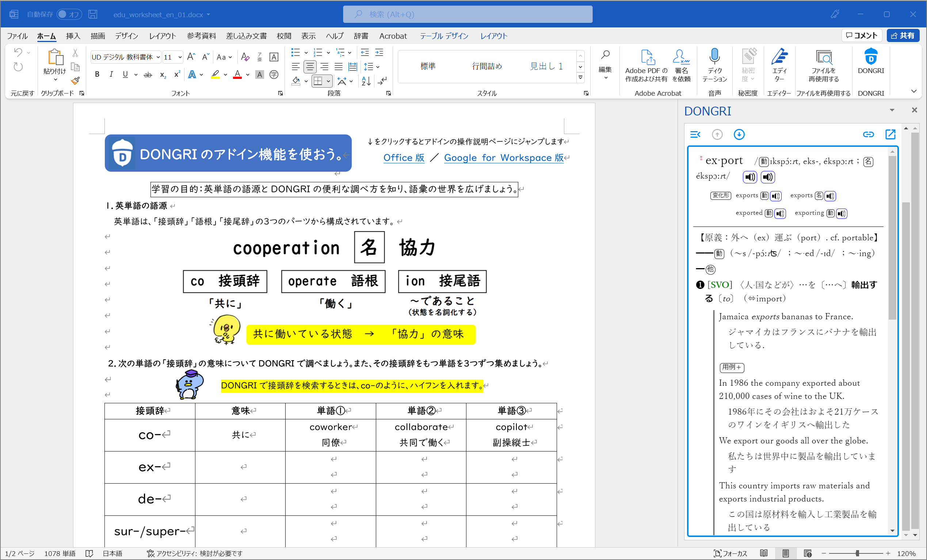Screen dimensions: 927x560
Task: Copy link using the DONGRI chain icon
Action: [x=868, y=134]
